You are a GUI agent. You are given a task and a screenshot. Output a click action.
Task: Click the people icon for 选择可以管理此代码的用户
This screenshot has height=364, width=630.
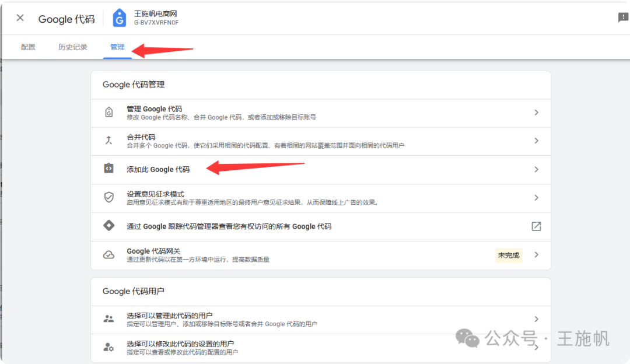109,319
